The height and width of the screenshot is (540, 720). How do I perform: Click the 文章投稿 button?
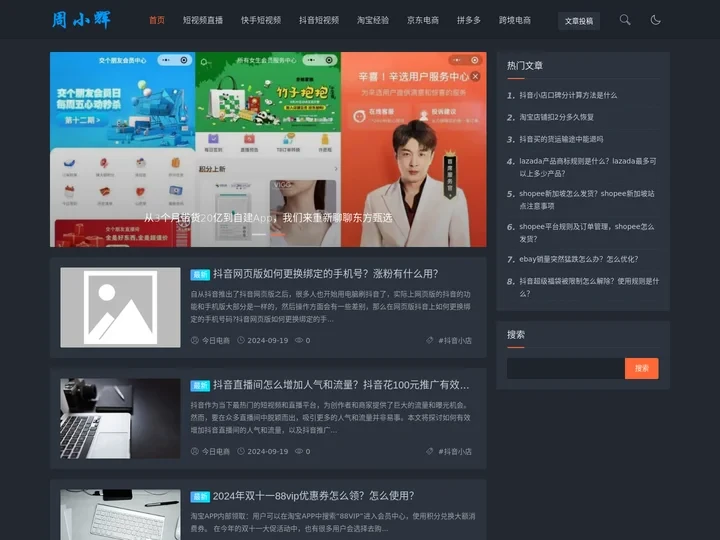pyautogui.click(x=579, y=21)
